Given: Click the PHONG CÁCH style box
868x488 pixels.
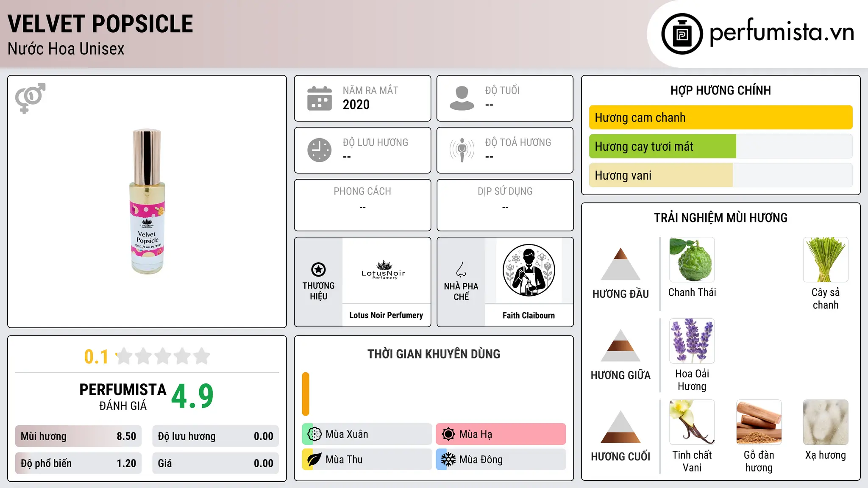Looking at the screenshot, I should coord(362,205).
